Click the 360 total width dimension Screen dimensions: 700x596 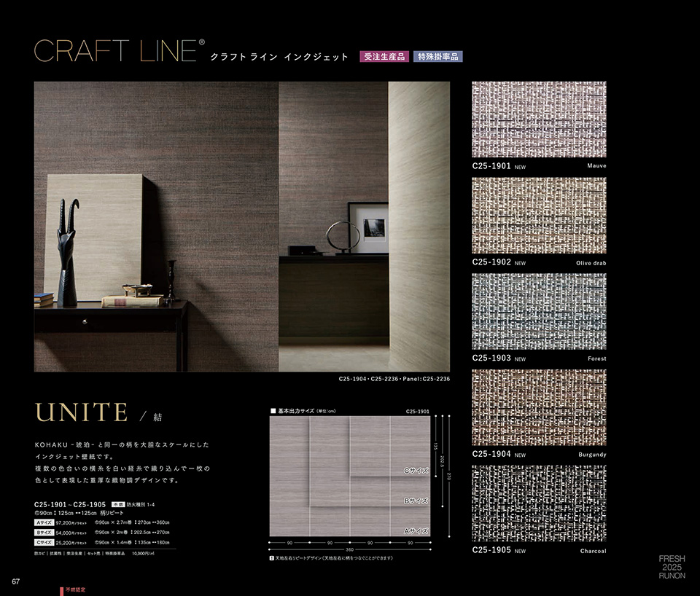pyautogui.click(x=349, y=549)
